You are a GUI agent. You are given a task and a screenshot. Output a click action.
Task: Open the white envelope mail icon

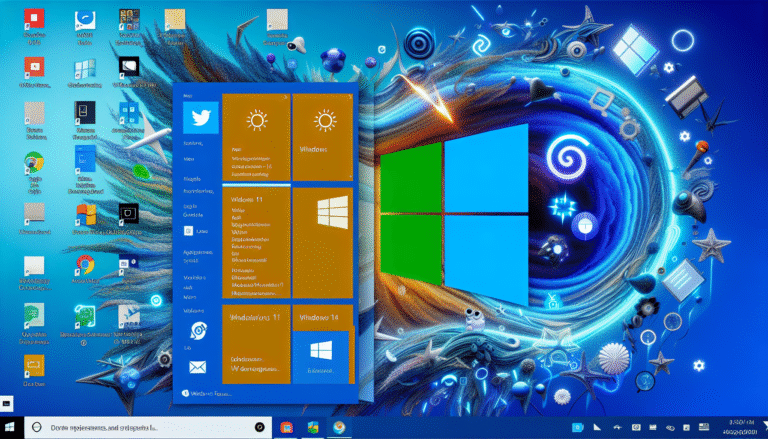click(197, 367)
